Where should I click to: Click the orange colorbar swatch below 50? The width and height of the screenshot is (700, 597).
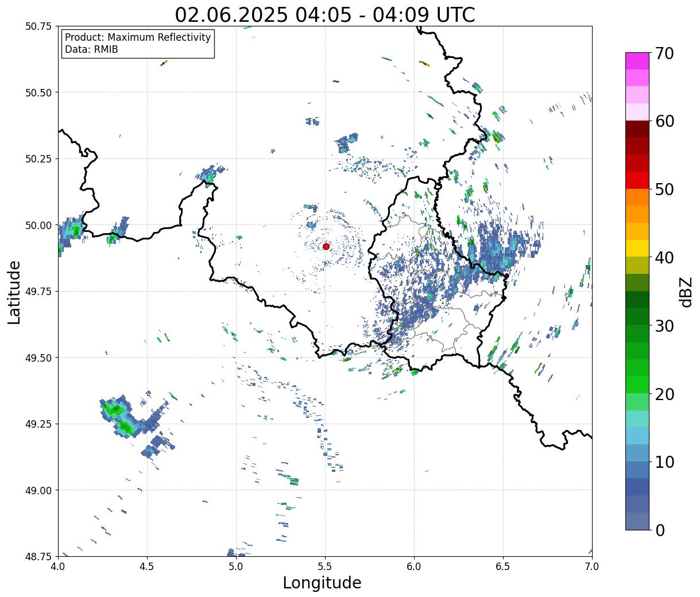[637, 197]
